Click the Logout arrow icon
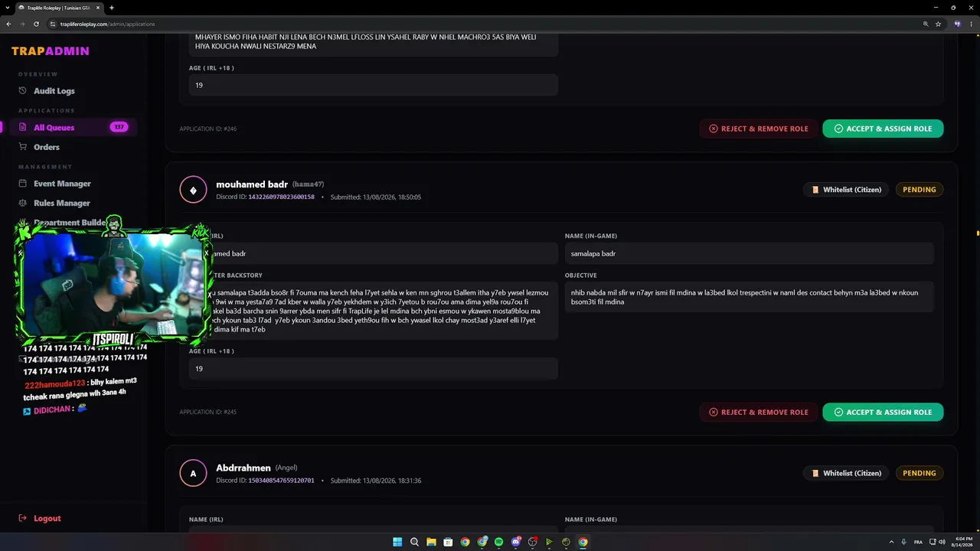Viewport: 980px width, 551px height. pyautogui.click(x=23, y=518)
